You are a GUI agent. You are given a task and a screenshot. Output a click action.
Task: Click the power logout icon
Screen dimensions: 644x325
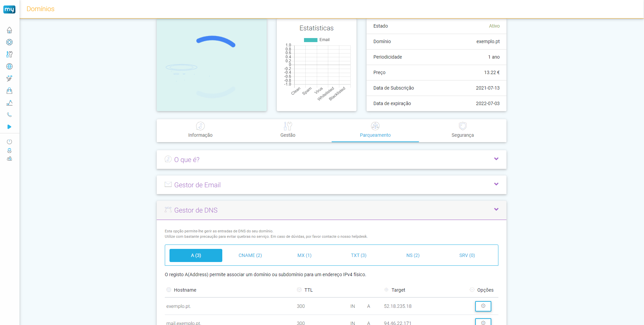point(9,142)
